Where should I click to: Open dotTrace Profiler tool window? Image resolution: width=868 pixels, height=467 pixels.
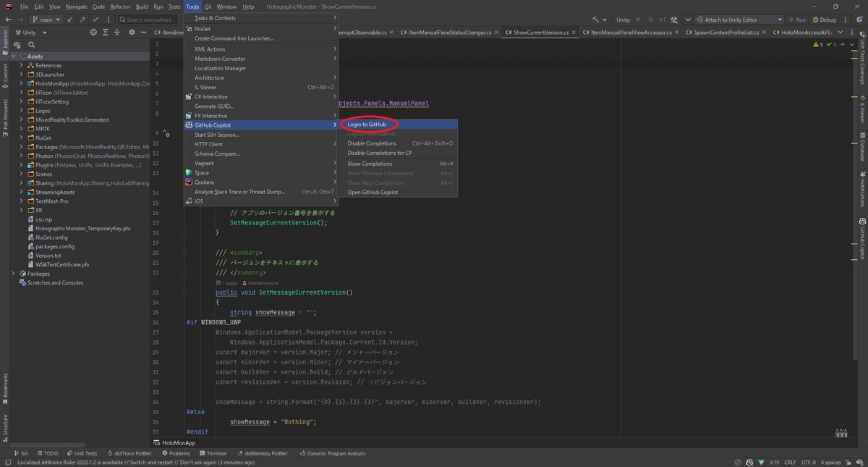click(x=129, y=453)
